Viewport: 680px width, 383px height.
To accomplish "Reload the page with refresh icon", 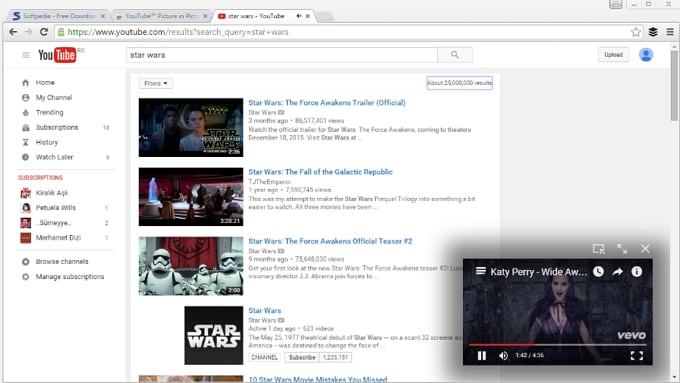I will (44, 32).
